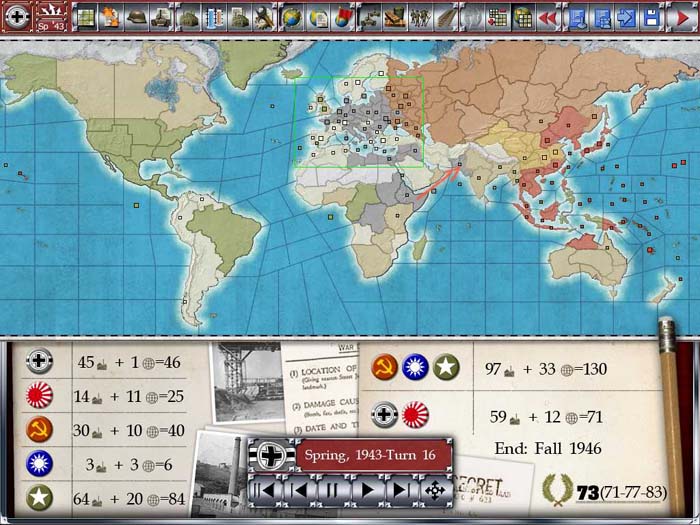The width and height of the screenshot is (700, 525).
Task: Play the turn replay
Action: tap(367, 490)
